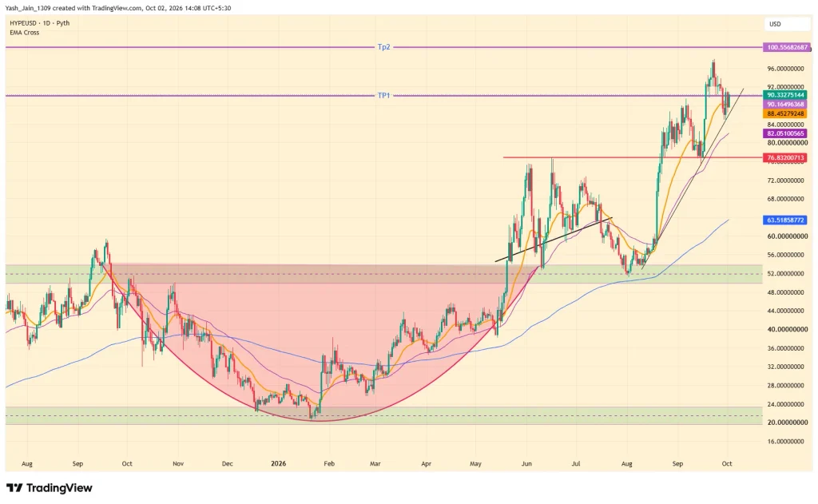818x504 pixels.
Task: Click the 36.00000000 price axis label
Action: [785, 348]
